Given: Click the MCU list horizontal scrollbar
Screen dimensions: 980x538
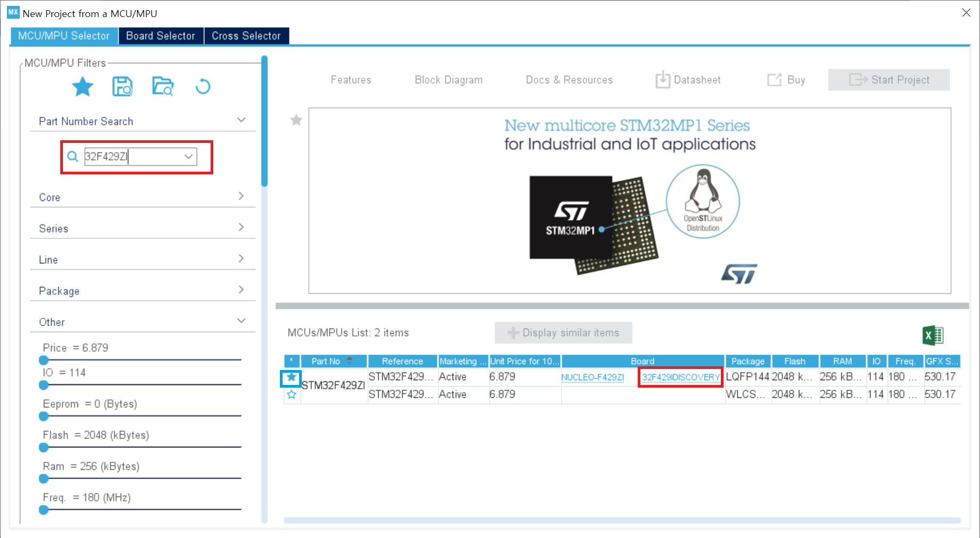Looking at the screenshot, I should click(x=622, y=520).
